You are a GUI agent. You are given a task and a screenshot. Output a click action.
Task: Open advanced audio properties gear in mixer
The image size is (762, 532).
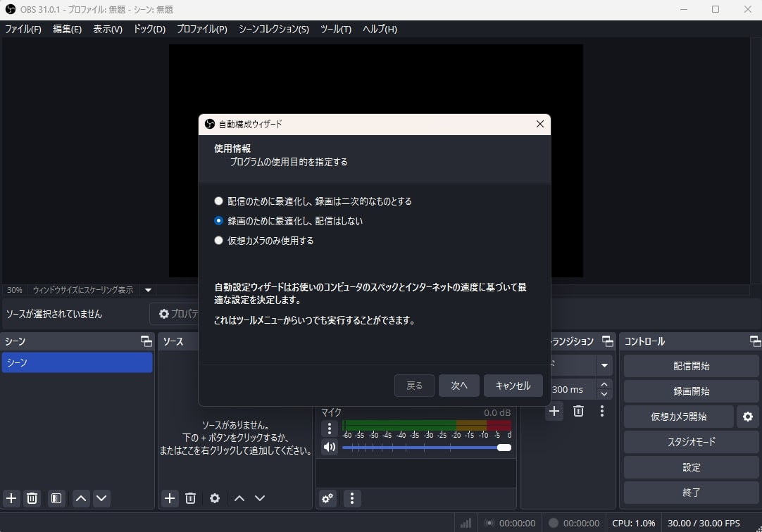(327, 498)
